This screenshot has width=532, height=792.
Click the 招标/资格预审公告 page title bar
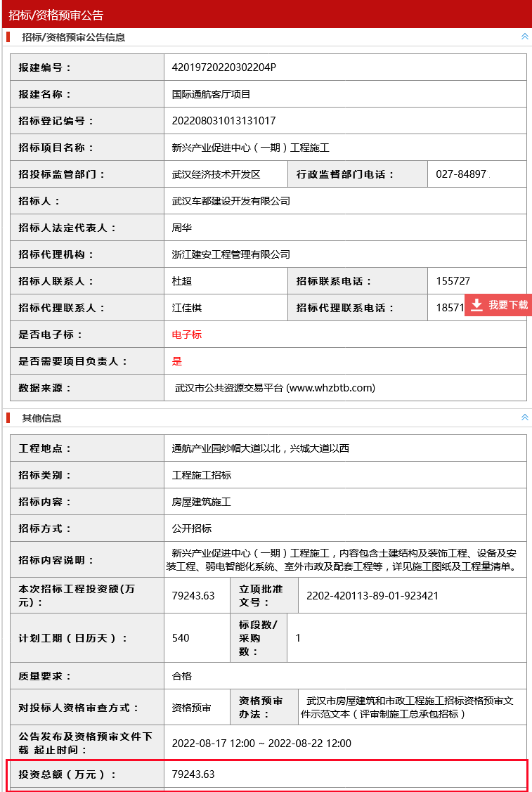click(56, 14)
